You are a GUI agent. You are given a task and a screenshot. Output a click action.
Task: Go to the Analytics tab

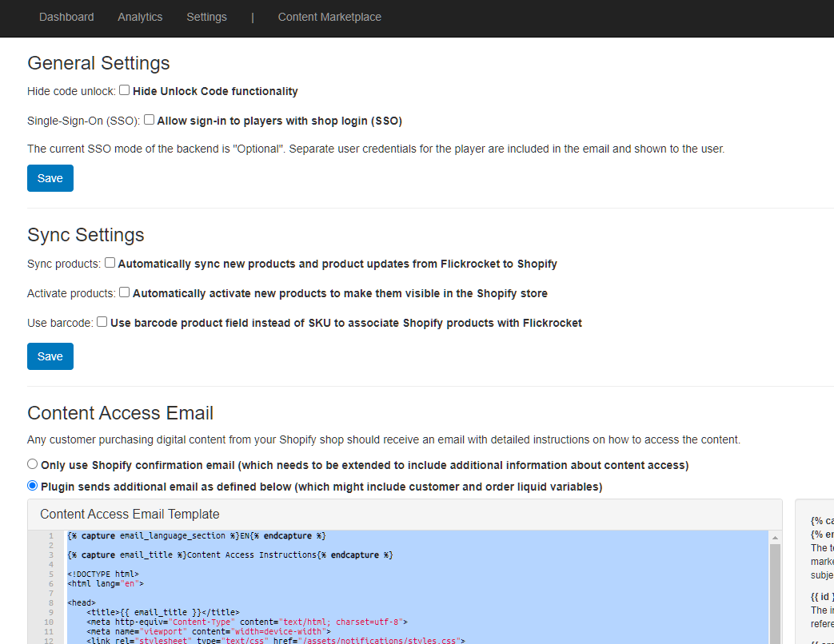(140, 17)
